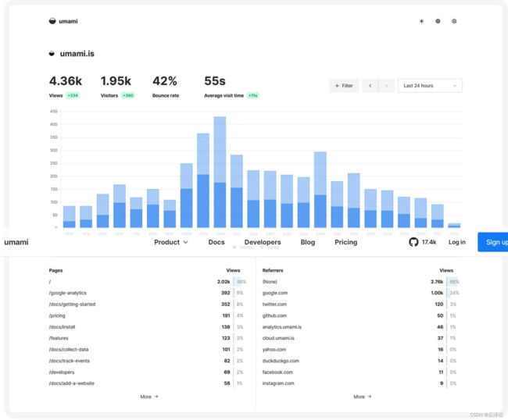Select the /docs/track-events page row
Viewport: 508px width, 420px height.
[x=148, y=361]
